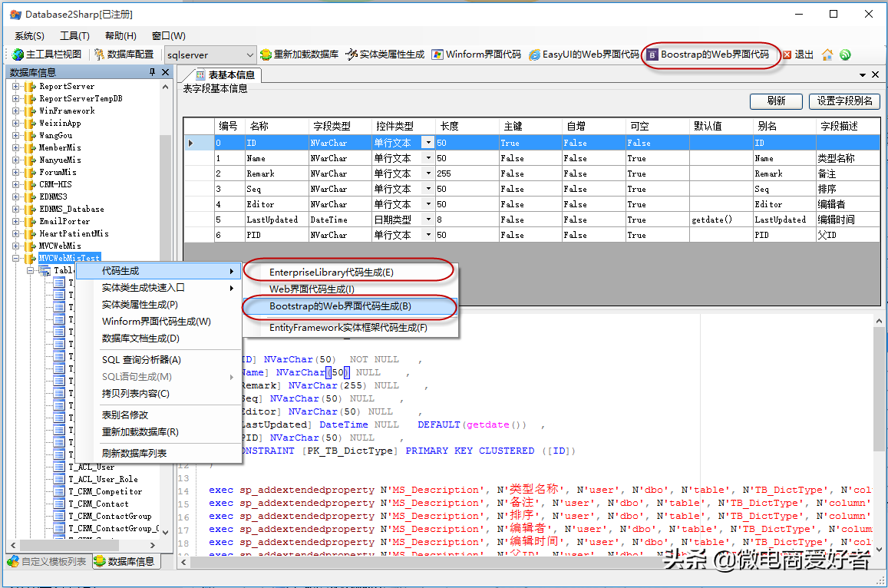The width and height of the screenshot is (888, 588).
Task: Select EntityFramework实体框架代码生成(F) submenu item
Action: click(x=350, y=328)
